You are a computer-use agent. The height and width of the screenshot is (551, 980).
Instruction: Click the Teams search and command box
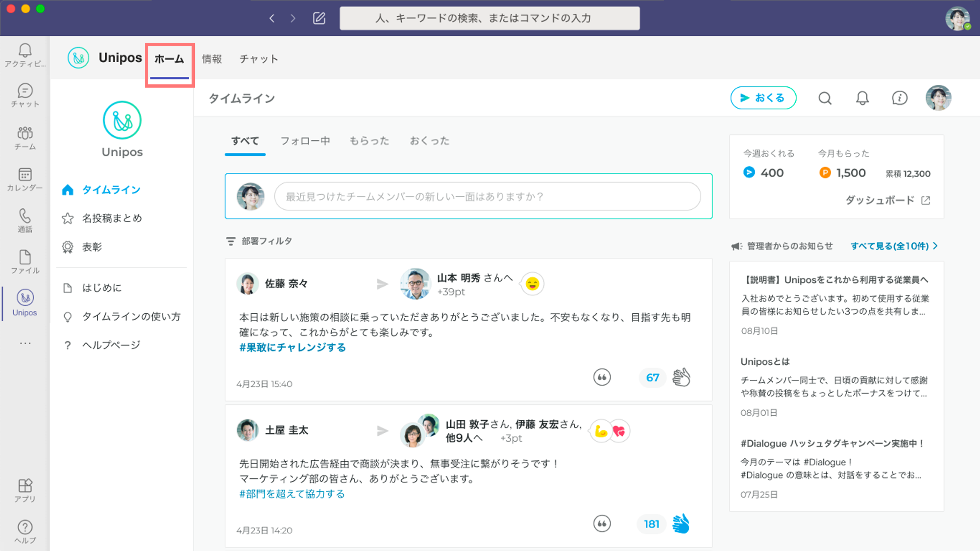[490, 18]
